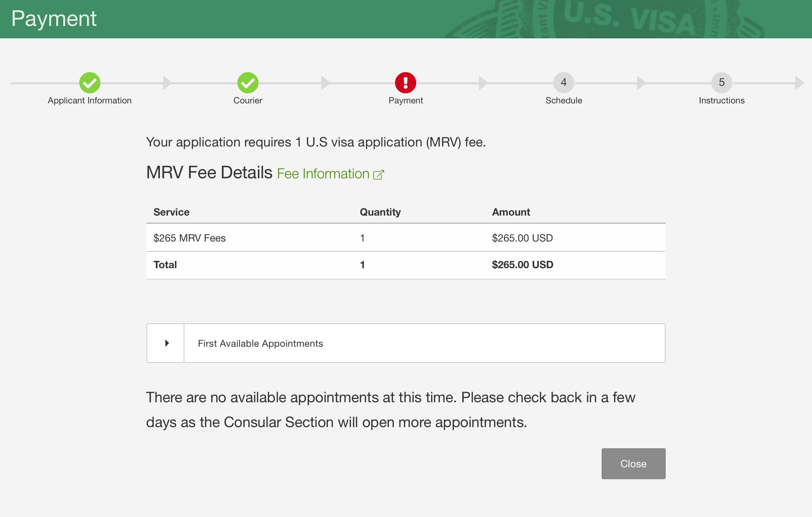This screenshot has height=517, width=812.
Task: Click the step 5 Instructions circle
Action: pyautogui.click(x=721, y=83)
